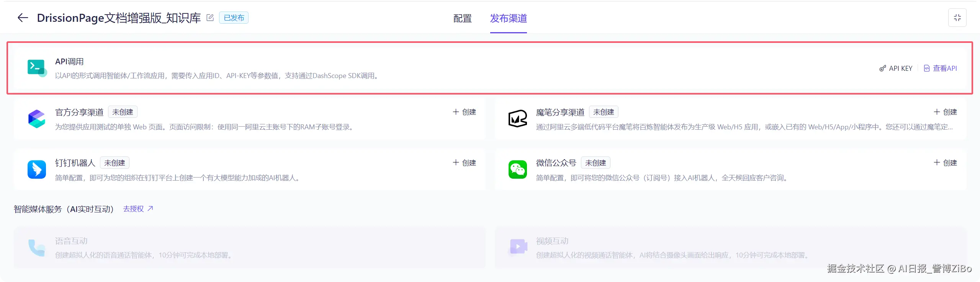Click the 微信公众号 description about 订阅号
This screenshot has height=282, width=980.
(663, 178)
